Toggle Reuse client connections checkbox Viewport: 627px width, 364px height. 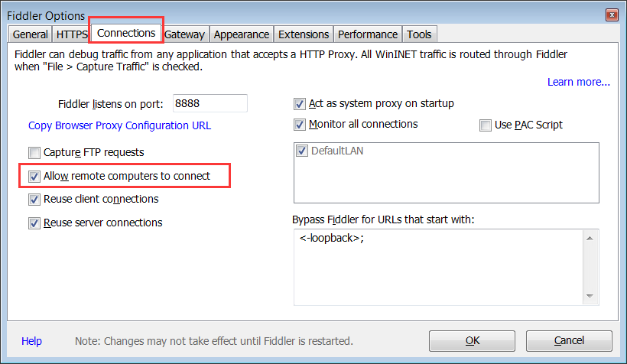(34, 199)
